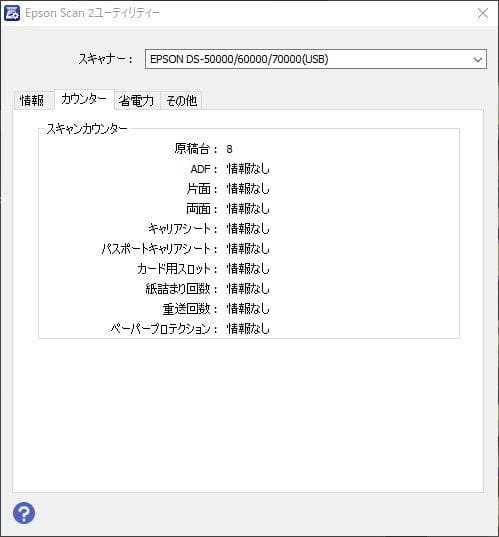
Task: Click the スキャンカウンター group heading
Action: pos(87,129)
